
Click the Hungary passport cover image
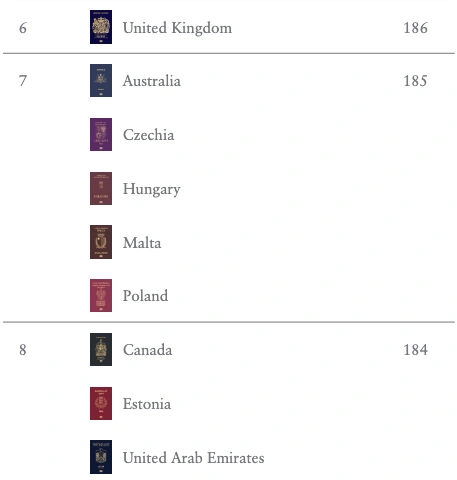(x=101, y=188)
